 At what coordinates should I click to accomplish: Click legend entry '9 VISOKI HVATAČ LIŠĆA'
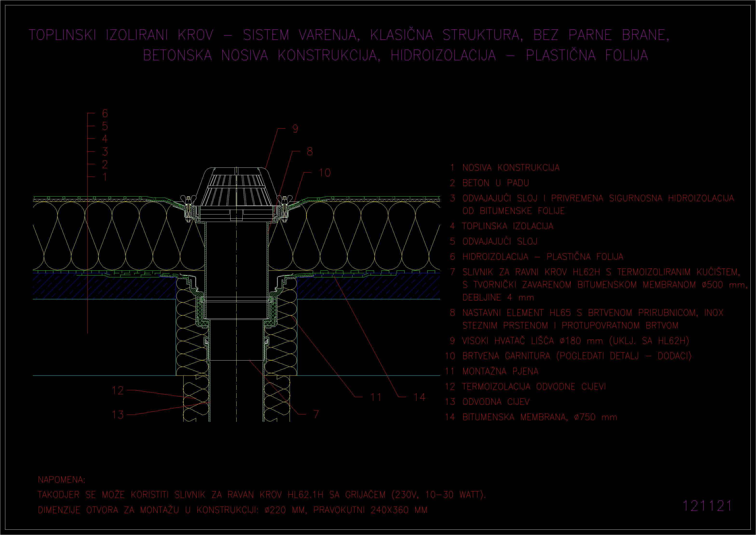pyautogui.click(x=502, y=341)
